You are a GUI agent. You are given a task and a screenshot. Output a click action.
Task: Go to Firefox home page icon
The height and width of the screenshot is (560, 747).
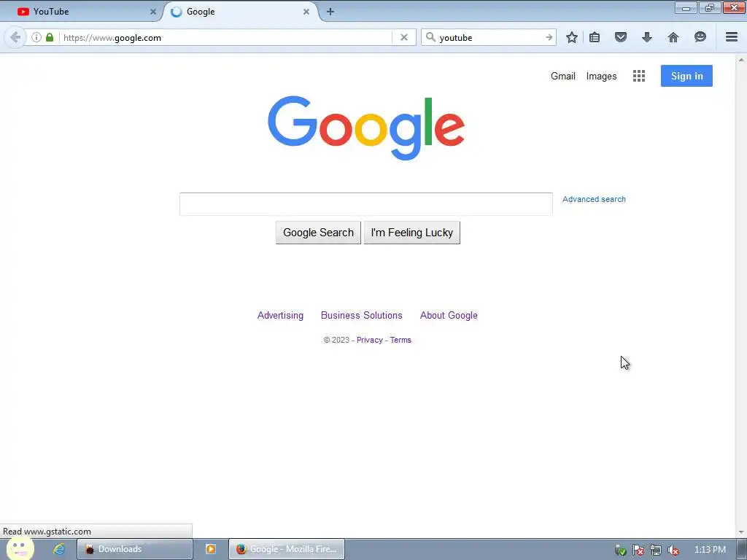[x=673, y=37]
